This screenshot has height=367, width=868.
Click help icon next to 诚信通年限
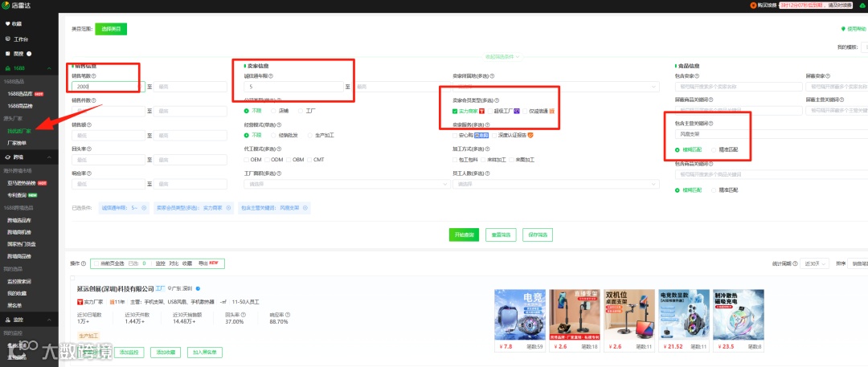271,75
